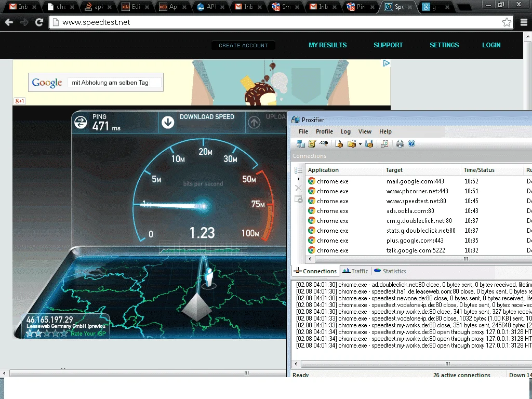Select the ads.ookla.com:80 connection row
532x399 pixels.
pyautogui.click(x=418, y=211)
